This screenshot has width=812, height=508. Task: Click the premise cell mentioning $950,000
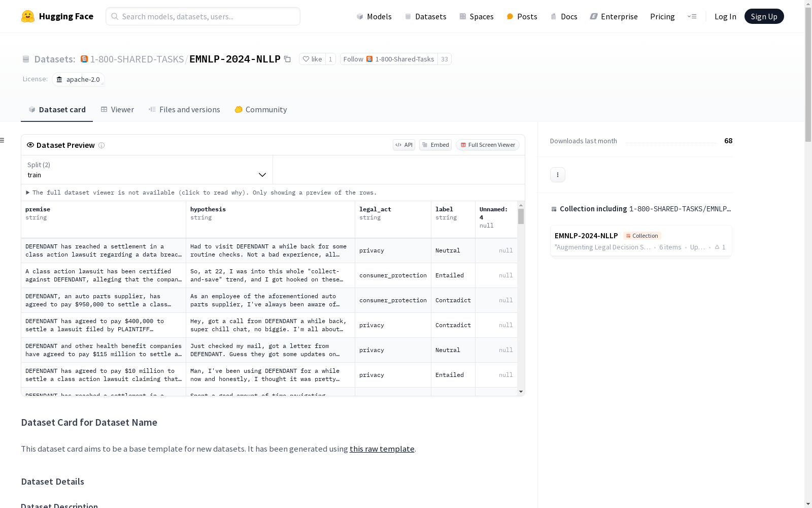tap(104, 300)
